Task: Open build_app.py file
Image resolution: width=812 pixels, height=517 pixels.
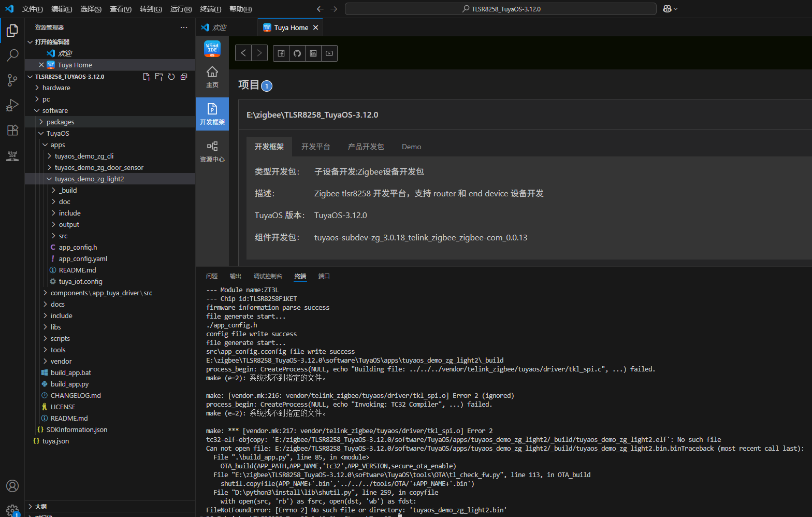Action: coord(69,384)
